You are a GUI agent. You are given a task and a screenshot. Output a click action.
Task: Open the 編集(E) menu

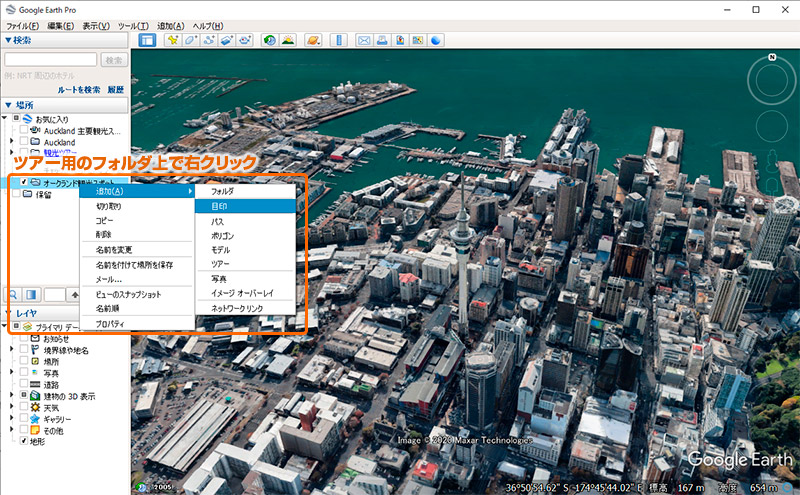60,26
